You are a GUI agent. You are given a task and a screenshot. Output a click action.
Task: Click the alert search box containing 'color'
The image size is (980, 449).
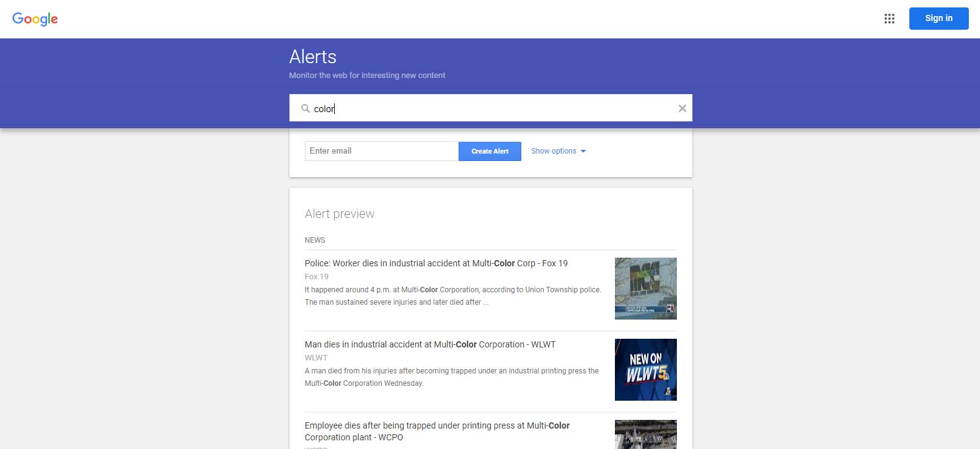[x=491, y=108]
